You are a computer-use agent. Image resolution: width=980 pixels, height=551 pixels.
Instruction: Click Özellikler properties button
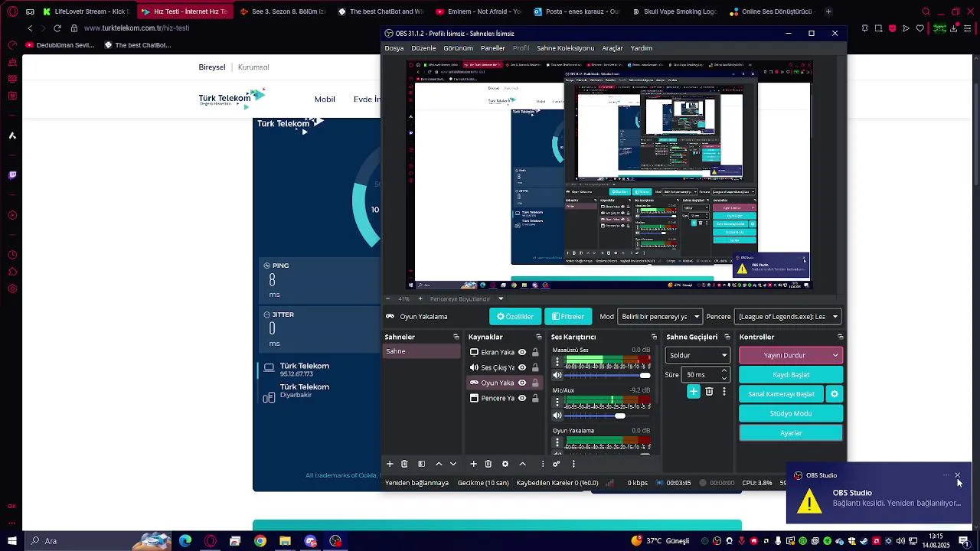515,317
